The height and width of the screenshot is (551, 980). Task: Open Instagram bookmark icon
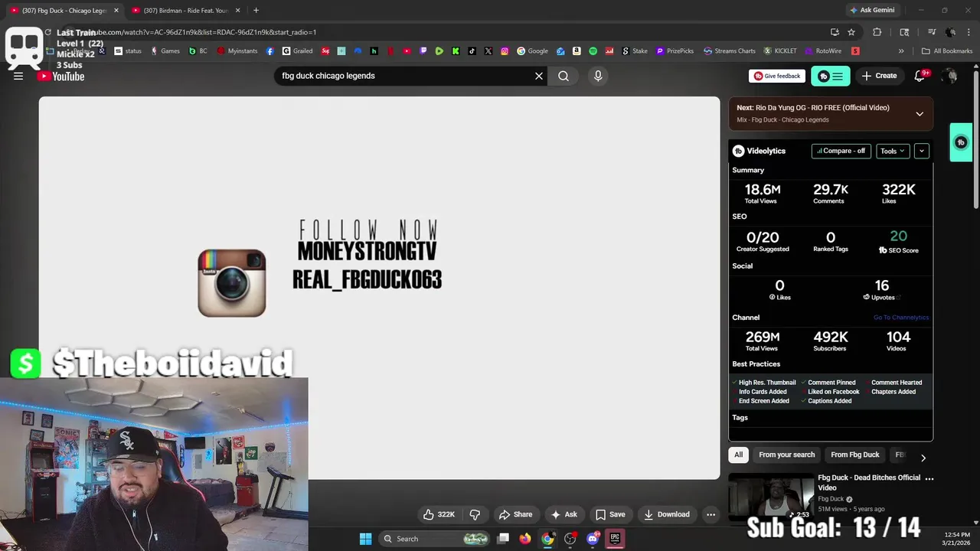point(505,51)
